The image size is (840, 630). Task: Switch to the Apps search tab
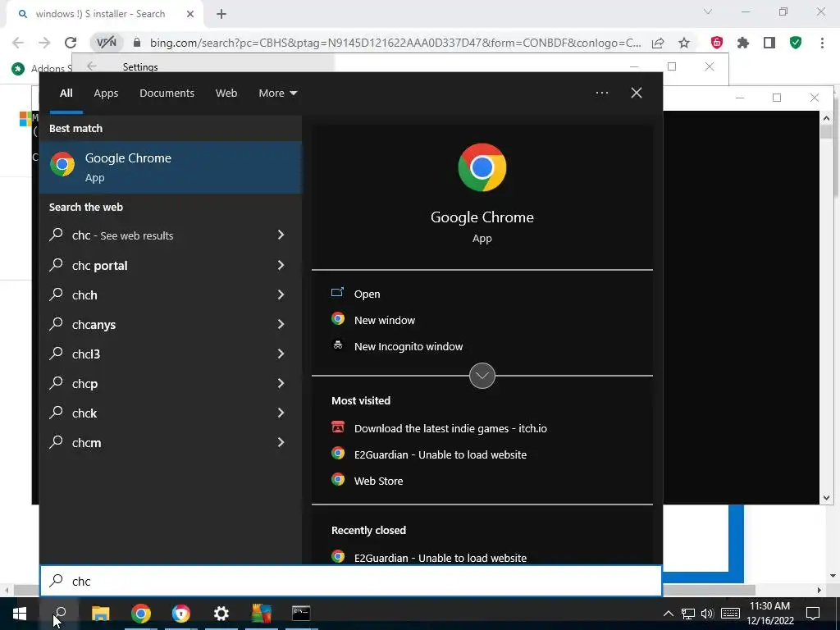[x=106, y=94]
